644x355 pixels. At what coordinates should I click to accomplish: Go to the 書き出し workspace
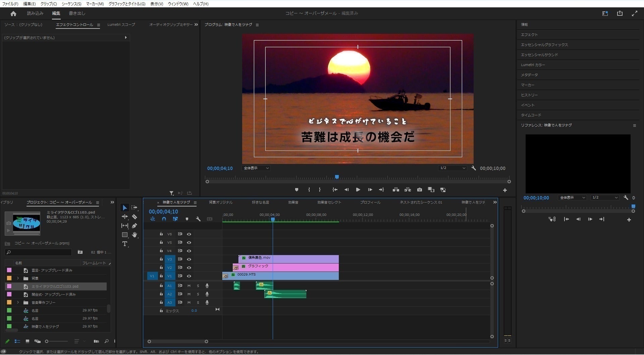[77, 13]
